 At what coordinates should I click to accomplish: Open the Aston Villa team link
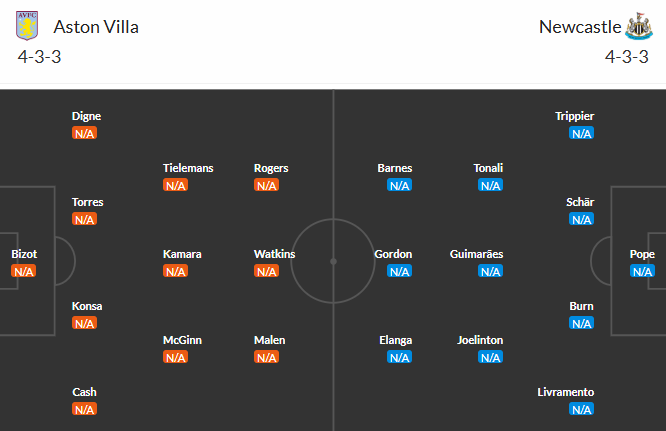click(96, 27)
